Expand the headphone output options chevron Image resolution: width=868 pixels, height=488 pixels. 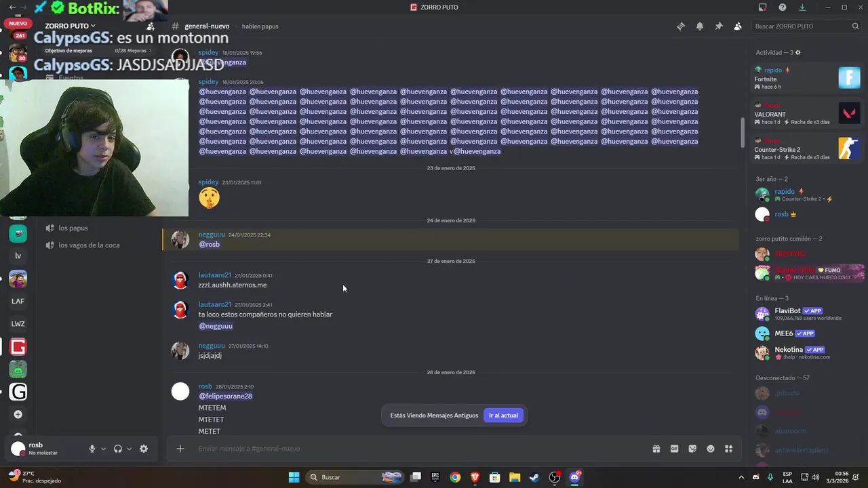coord(129,449)
